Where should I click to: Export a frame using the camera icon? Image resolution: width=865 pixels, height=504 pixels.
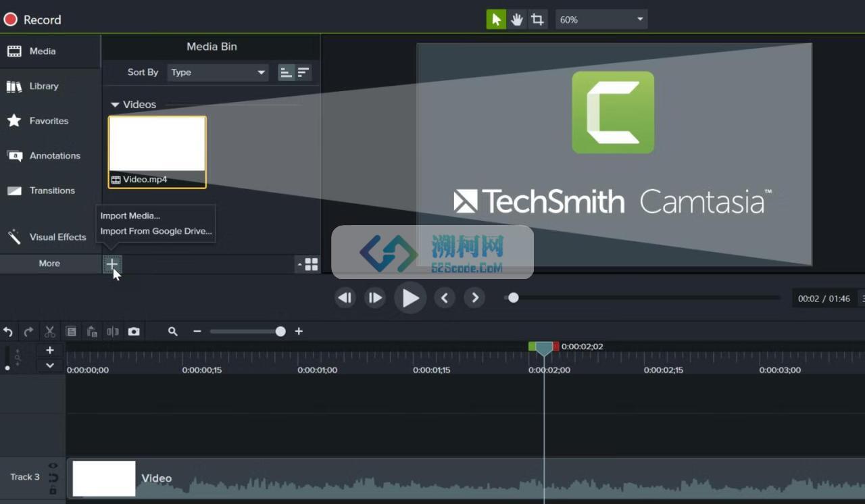134,332
